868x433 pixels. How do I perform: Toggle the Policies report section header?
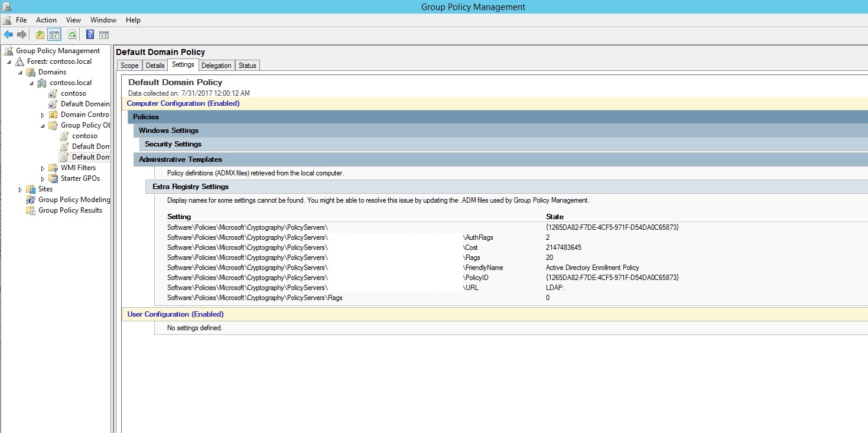(x=498, y=117)
